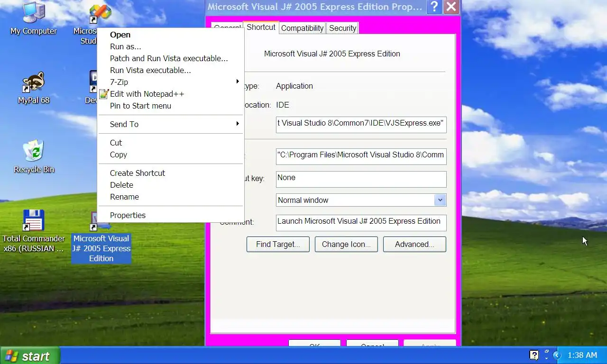Select the Microsoft Visual J# 2005 Express Edition desktop shortcut

point(101,237)
